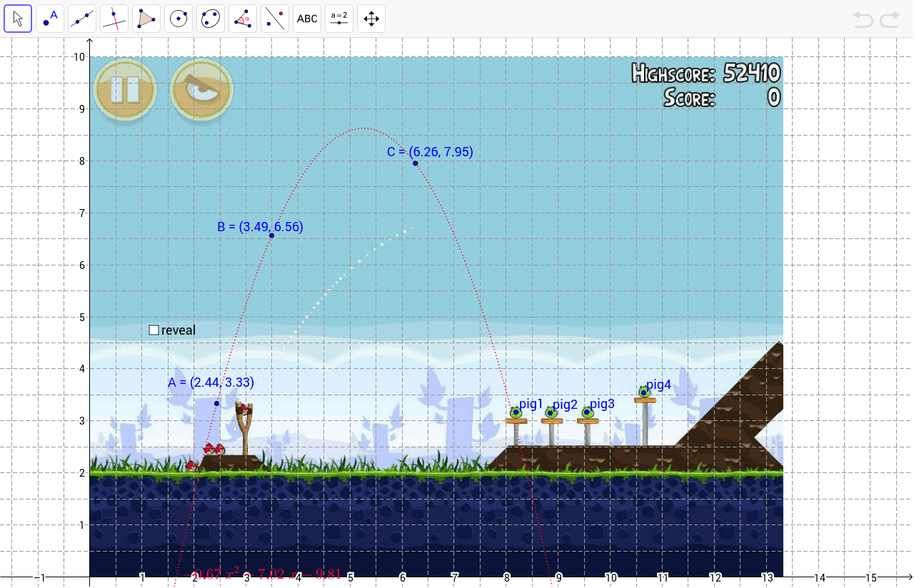Select the Reflect about line tool
This screenshot has width=914, height=588.
tap(275, 19)
